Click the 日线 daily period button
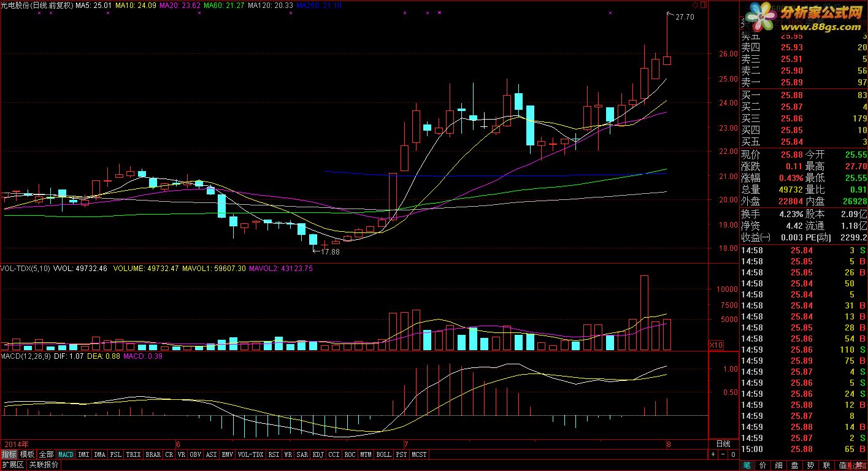Viewport: 868px width, 471px height. 724,443
